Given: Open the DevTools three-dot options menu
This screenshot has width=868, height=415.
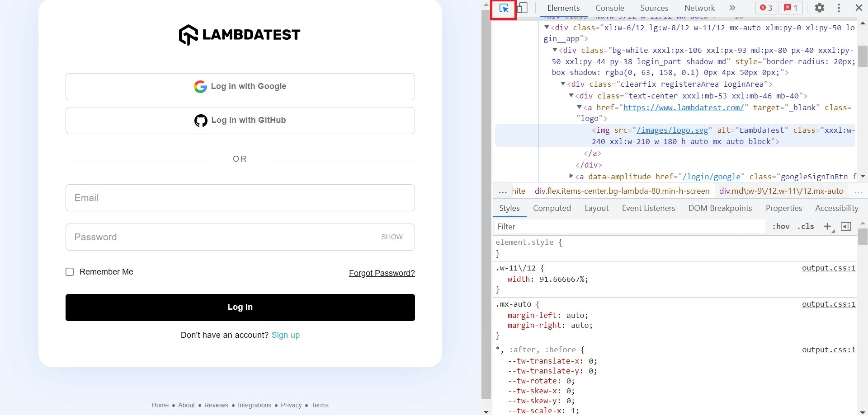Looking at the screenshot, I should click(x=839, y=8).
